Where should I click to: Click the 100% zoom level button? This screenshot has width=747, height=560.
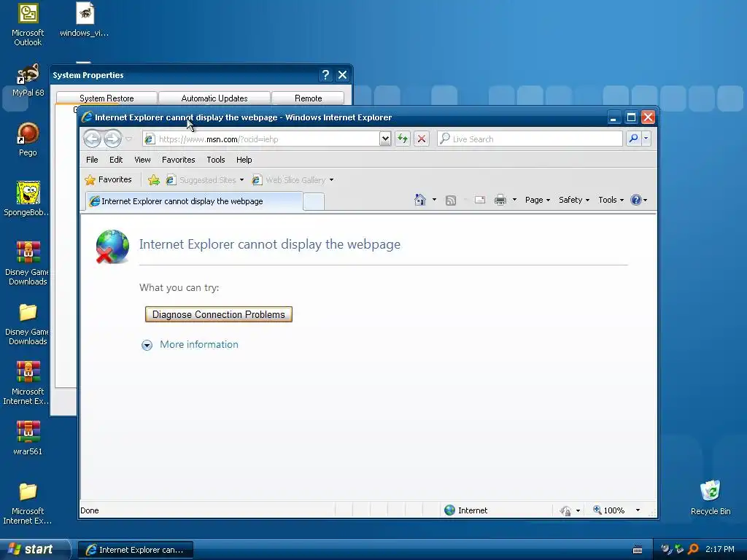click(608, 510)
